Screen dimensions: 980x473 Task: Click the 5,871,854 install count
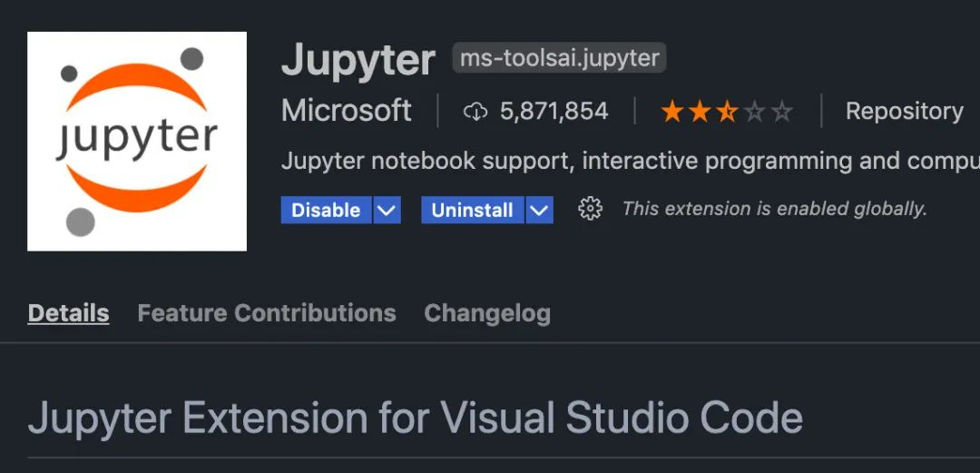[554, 112]
